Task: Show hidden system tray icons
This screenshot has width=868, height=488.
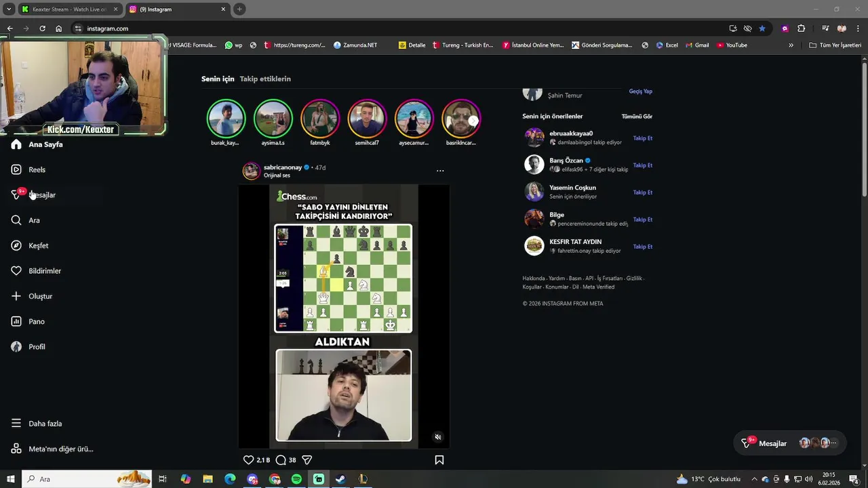Action: [x=754, y=479]
